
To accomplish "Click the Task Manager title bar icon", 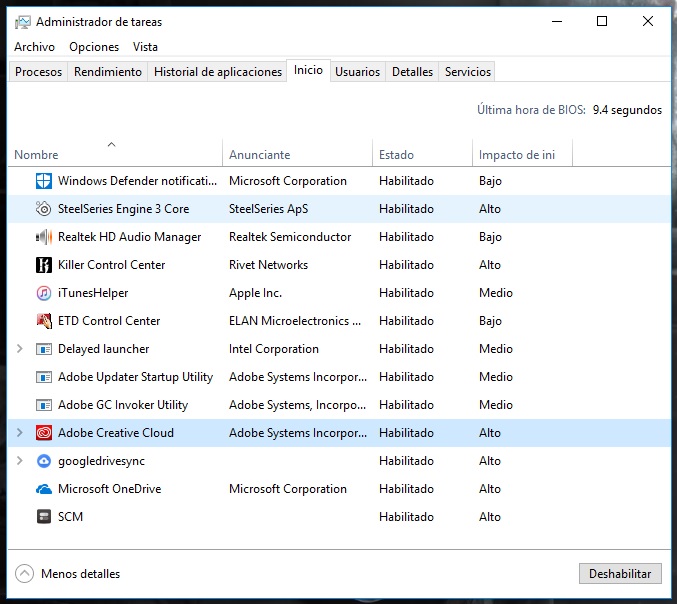I will [22, 22].
